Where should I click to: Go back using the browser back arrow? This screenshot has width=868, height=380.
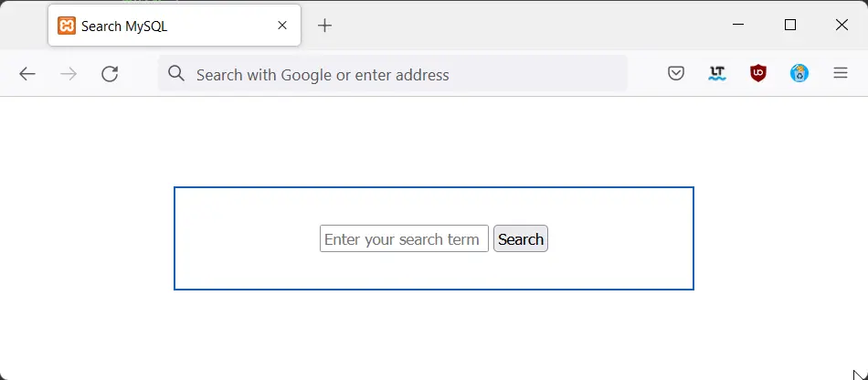pos(27,74)
